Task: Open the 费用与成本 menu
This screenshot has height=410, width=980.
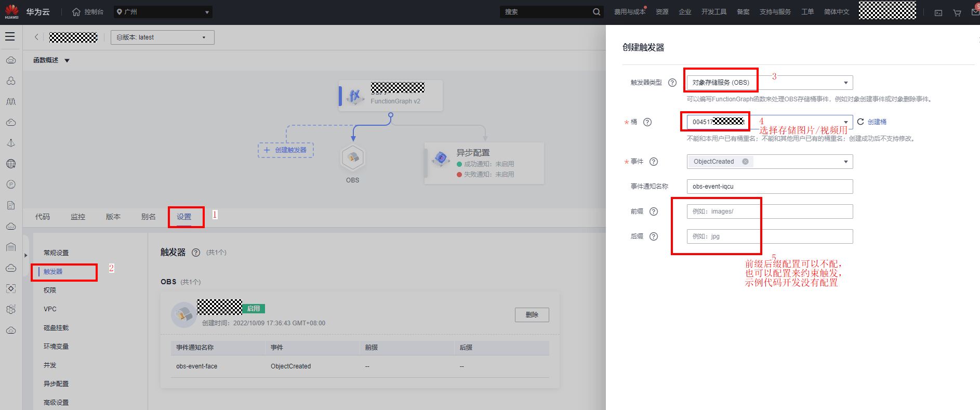Action: tap(629, 12)
